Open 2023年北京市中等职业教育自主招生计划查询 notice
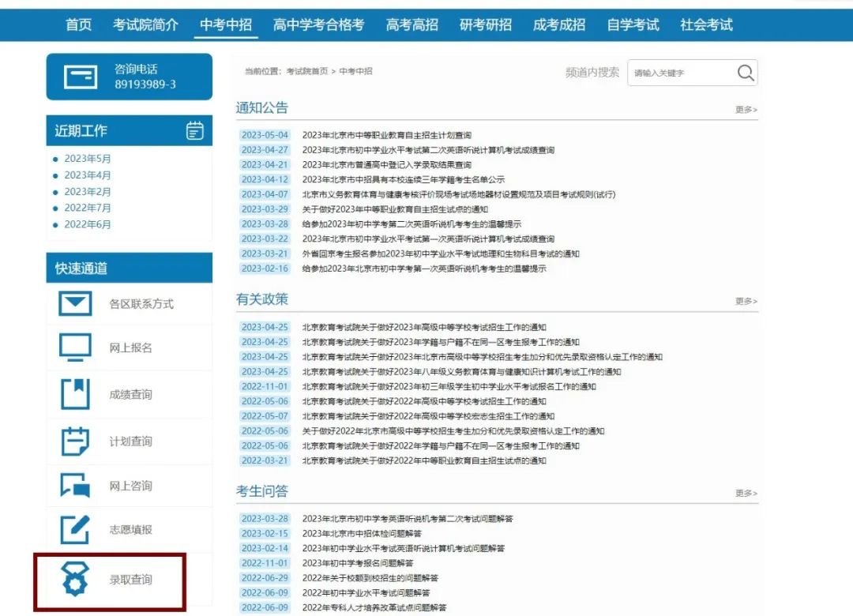853x616 pixels. coord(386,136)
